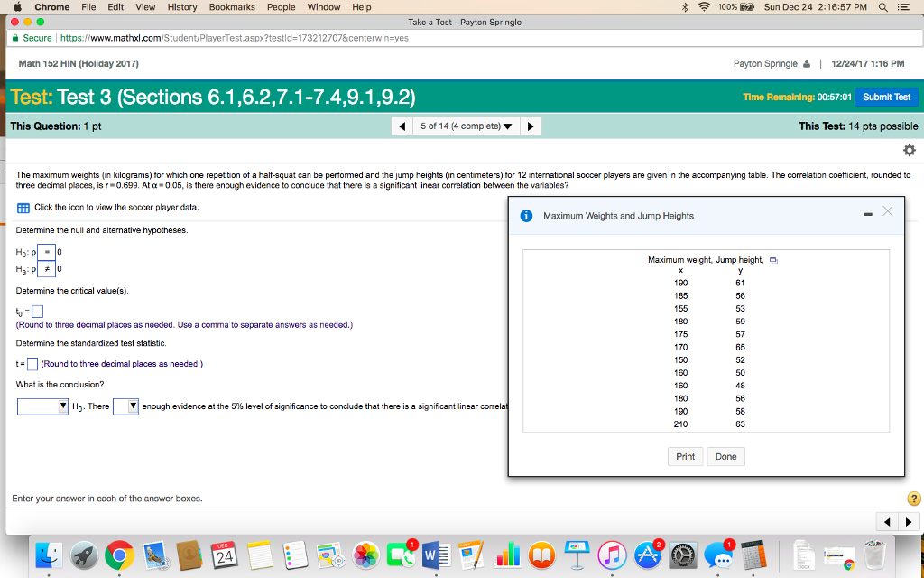Screen dimensions: 924x578
Task: Open the File menu
Action: [x=88, y=7]
